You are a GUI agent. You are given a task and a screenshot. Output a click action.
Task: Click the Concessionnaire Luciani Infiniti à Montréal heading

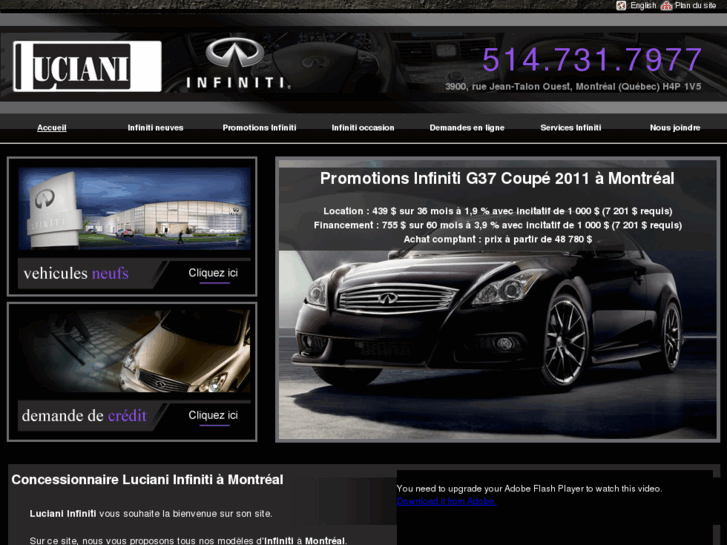click(x=147, y=480)
